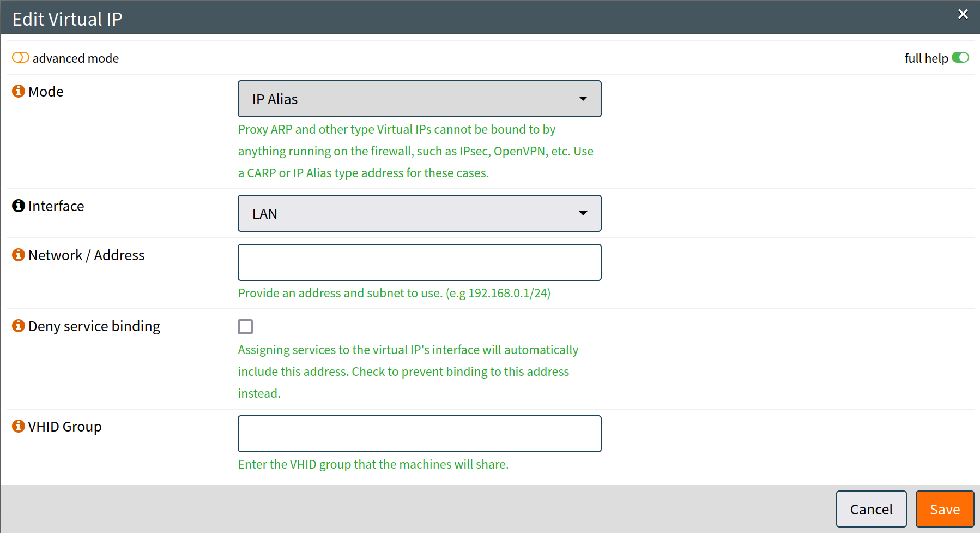The height and width of the screenshot is (533, 980).
Task: Click the dropdown caret on the Mode selector
Action: [x=583, y=99]
